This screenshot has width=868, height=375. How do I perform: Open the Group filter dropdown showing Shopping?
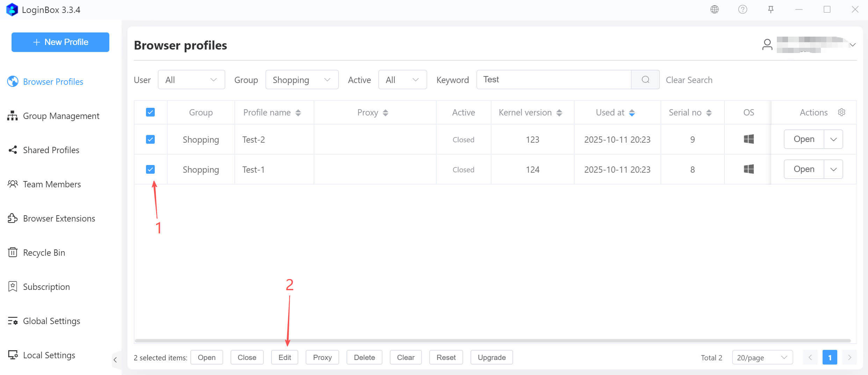tap(302, 80)
